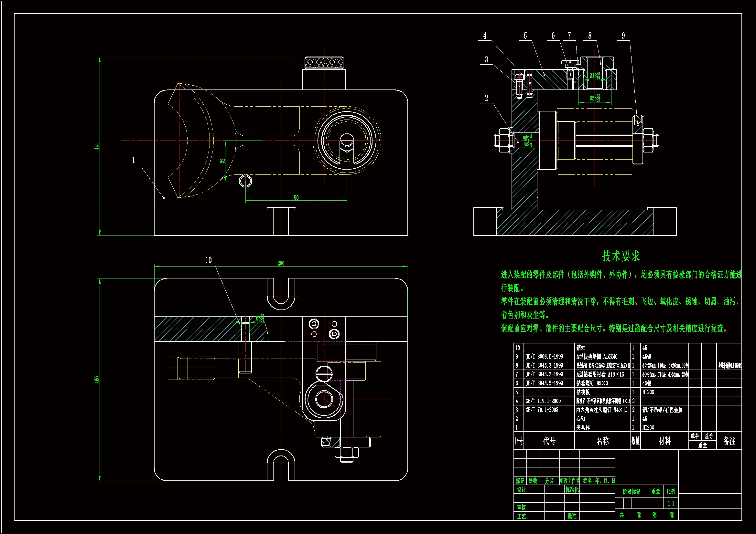Viewport: 756px width, 534px height.
Task: Click the 160 vertical dimension text
Action: [x=97, y=379]
